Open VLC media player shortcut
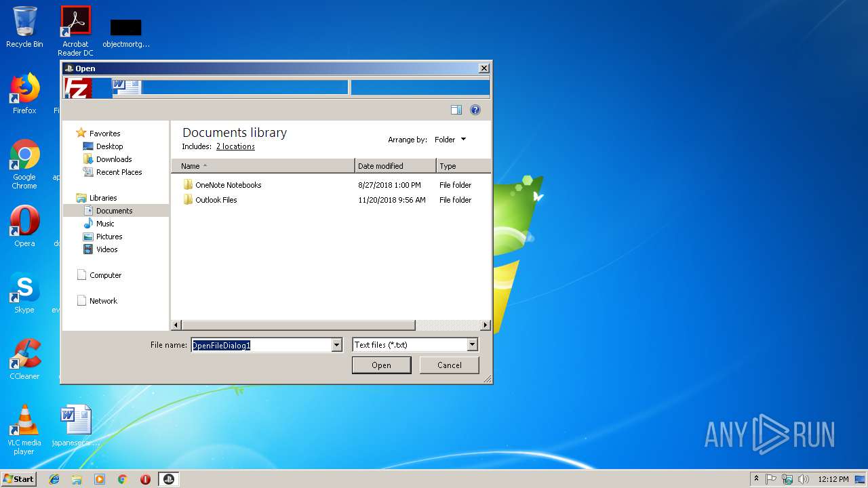This screenshot has height=488, width=868. click(x=24, y=430)
